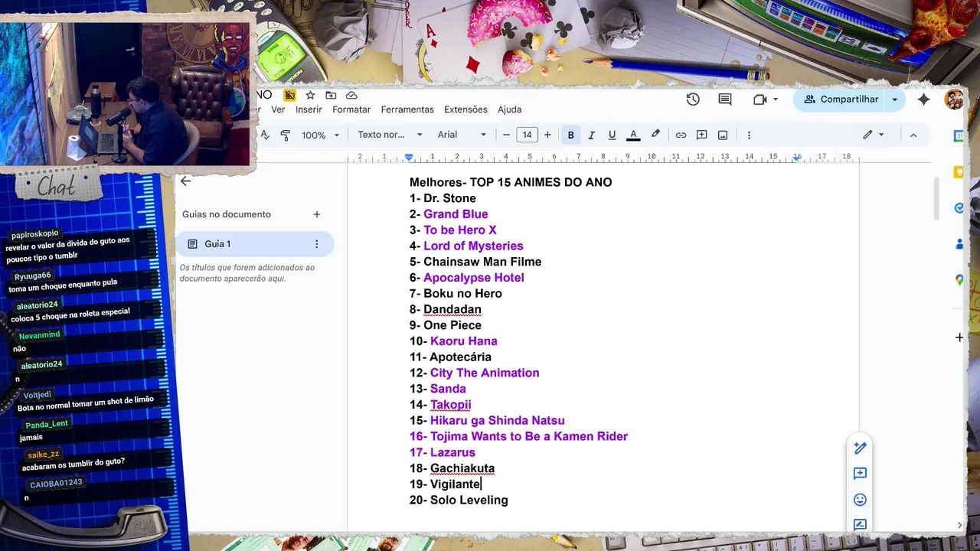Toggle bold formatting off
The image size is (980, 551).
click(570, 135)
